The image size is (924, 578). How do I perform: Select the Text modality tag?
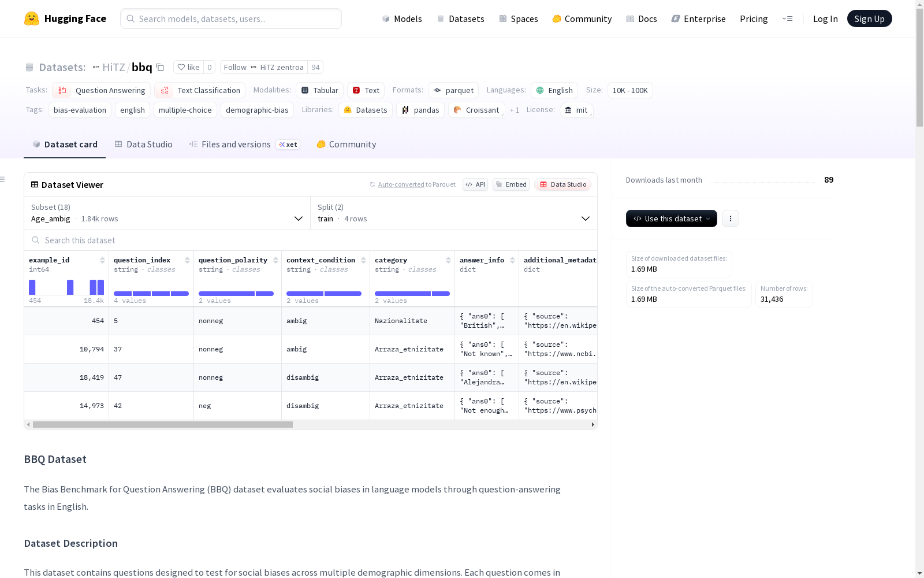366,90
